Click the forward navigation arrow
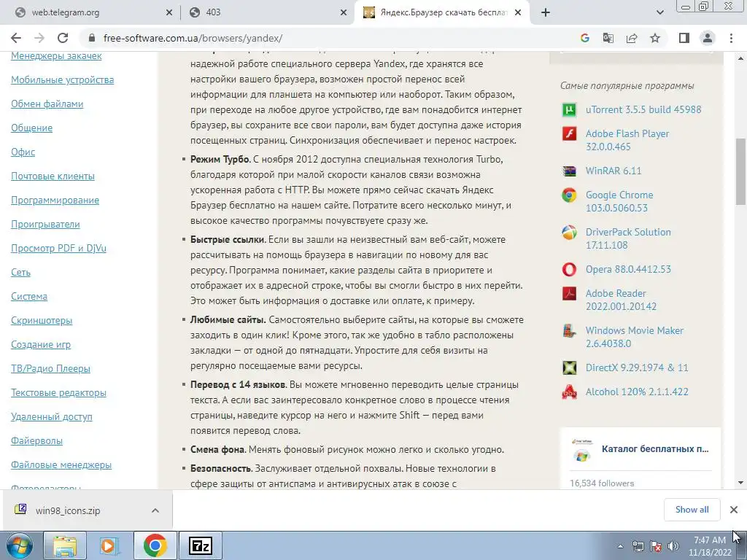This screenshot has height=560, width=747. [x=39, y=38]
